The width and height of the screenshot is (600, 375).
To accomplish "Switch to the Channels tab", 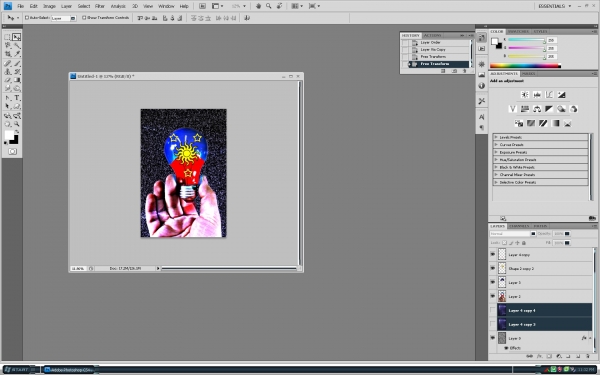I will (x=519, y=226).
